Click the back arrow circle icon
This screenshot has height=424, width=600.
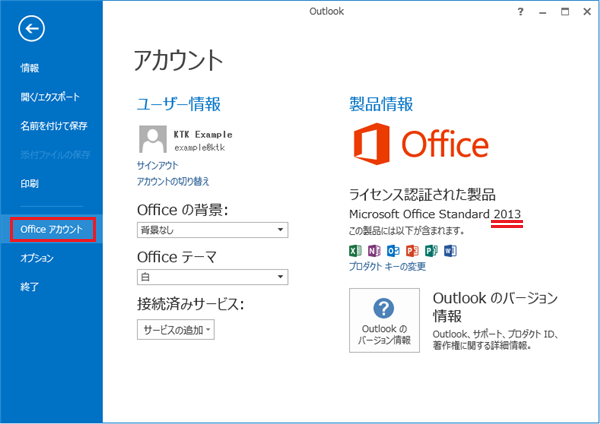31,28
